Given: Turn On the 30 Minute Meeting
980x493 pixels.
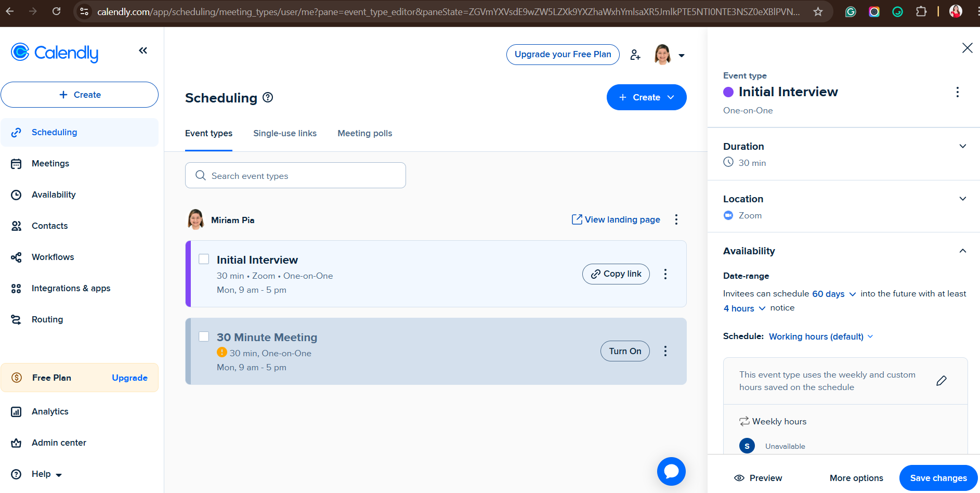Looking at the screenshot, I should (625, 351).
